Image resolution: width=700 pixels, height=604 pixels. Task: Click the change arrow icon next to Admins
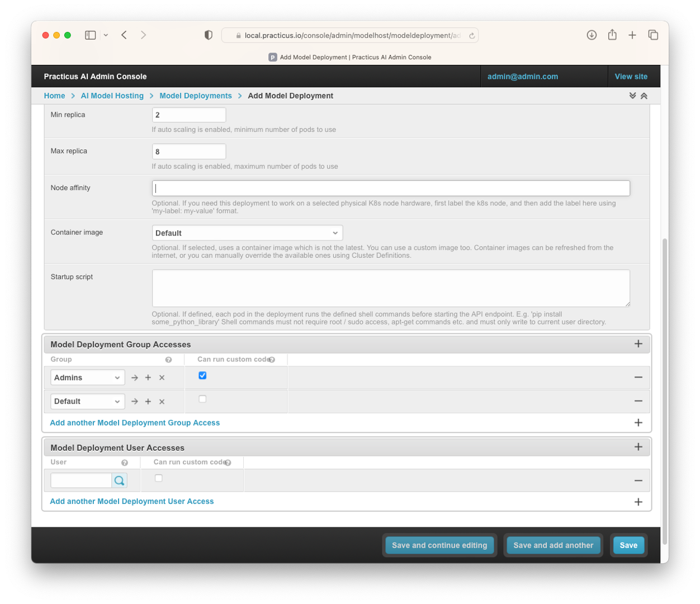click(135, 377)
